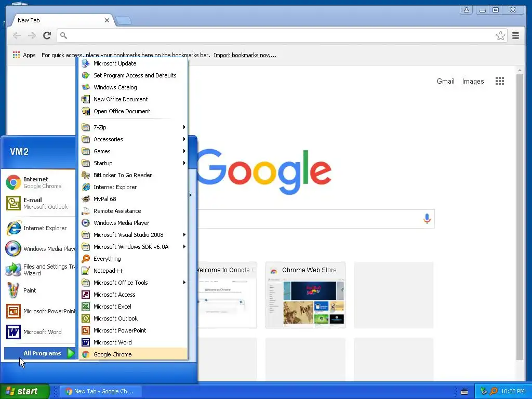Open Microsoft PowerPoint in Start left pane
The width and height of the screenshot is (532, 399).
pos(39,311)
